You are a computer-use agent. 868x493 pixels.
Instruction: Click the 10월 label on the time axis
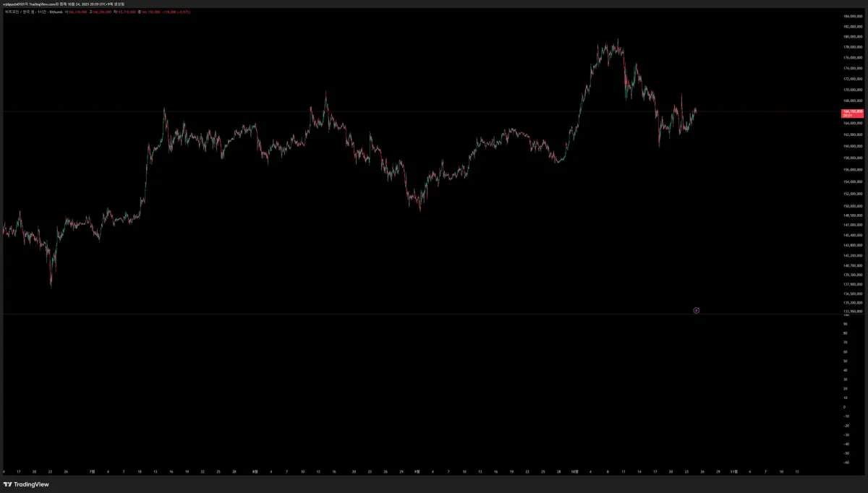[575, 471]
